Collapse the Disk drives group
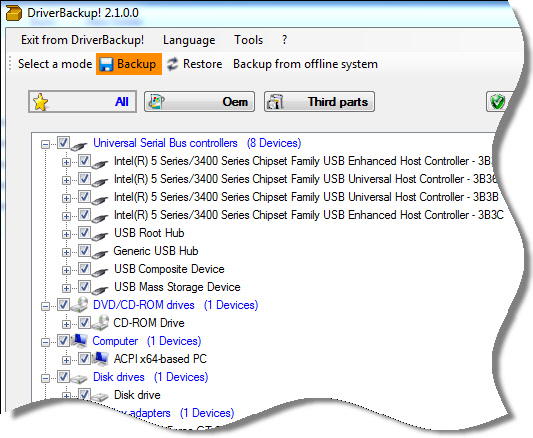The image size is (533, 438). (45, 378)
